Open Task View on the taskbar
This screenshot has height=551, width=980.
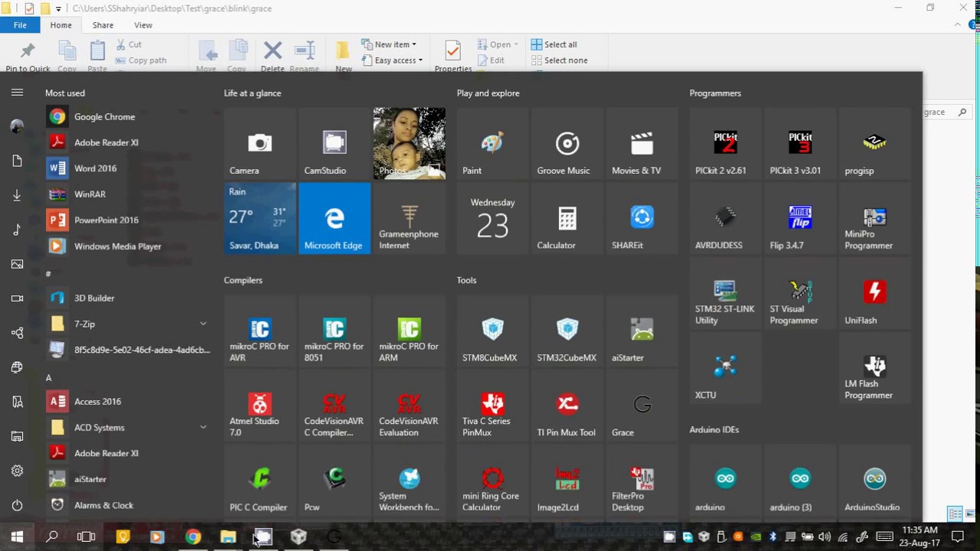87,537
